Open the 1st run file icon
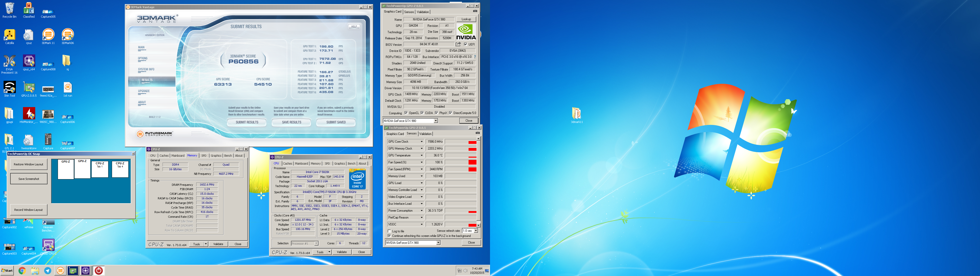Viewport: 980px width, 276px height. click(67, 89)
